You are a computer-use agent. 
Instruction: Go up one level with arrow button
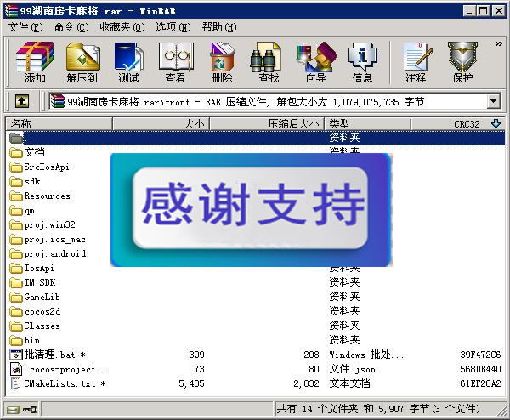22,101
